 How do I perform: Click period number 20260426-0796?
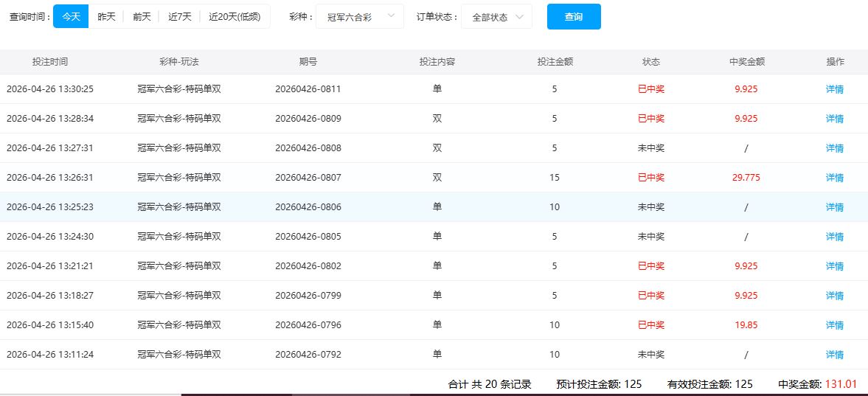[308, 325]
